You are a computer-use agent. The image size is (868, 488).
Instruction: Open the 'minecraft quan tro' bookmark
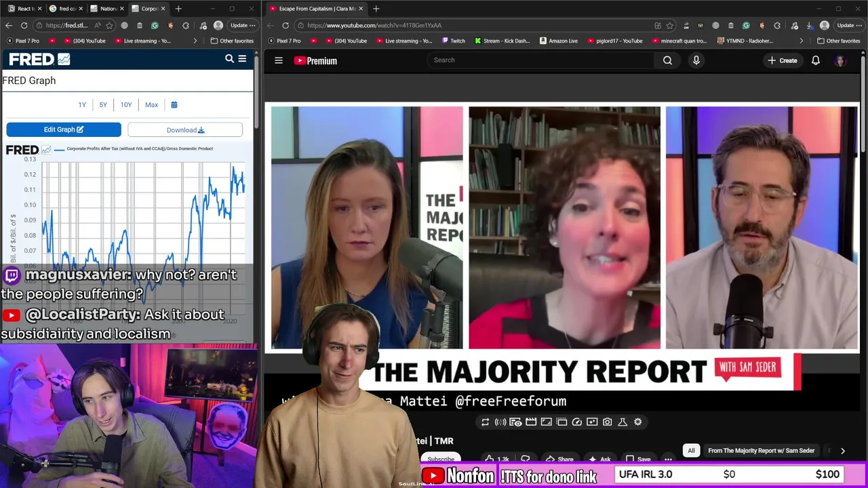click(x=679, y=41)
